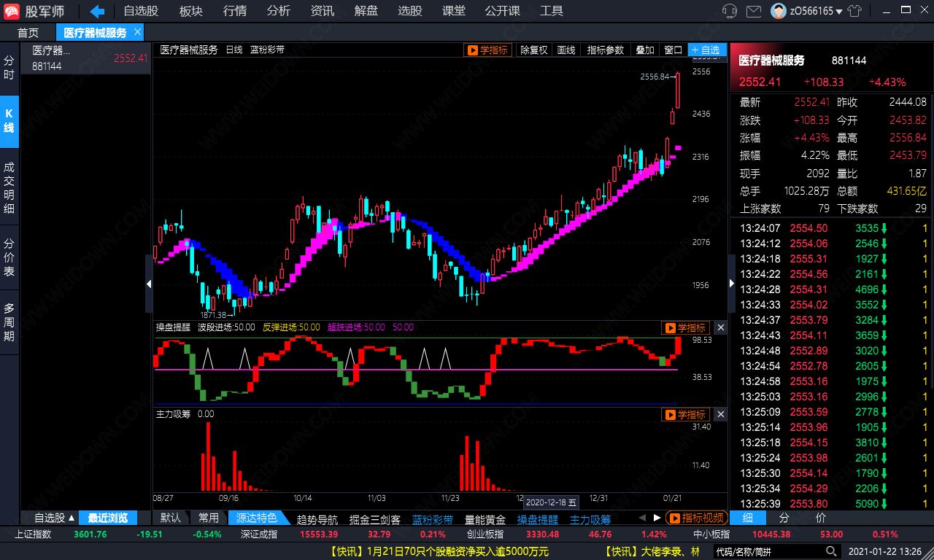Image resolution: width=934 pixels, height=560 pixels.
Task: Add stock with + 自选 button
Action: (706, 50)
